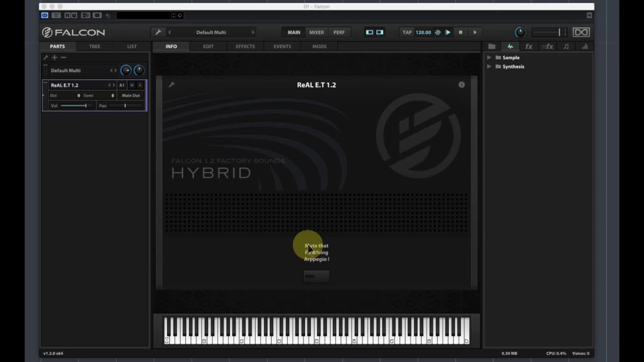
Task: Switch to the MIXER view
Action: point(316,32)
